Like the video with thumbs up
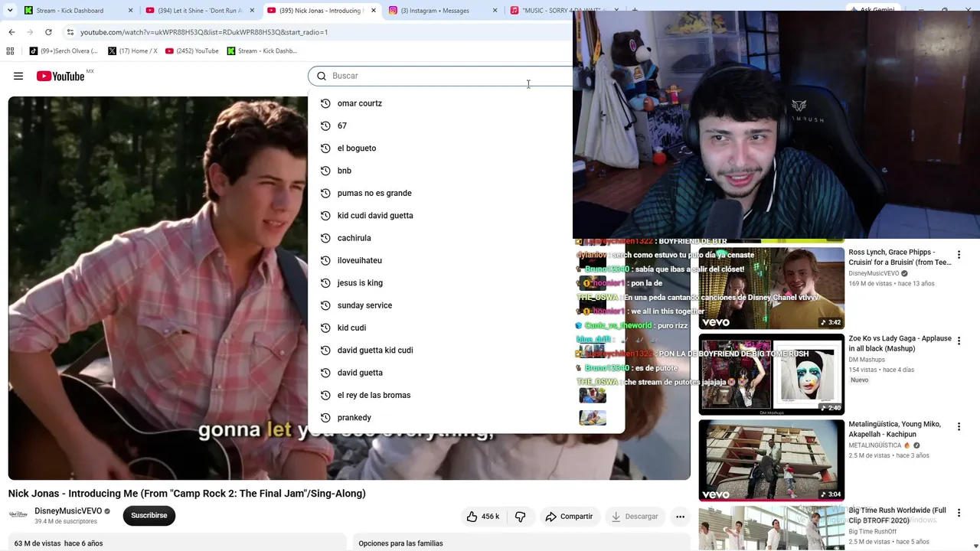The width and height of the screenshot is (980, 551). coord(483,517)
